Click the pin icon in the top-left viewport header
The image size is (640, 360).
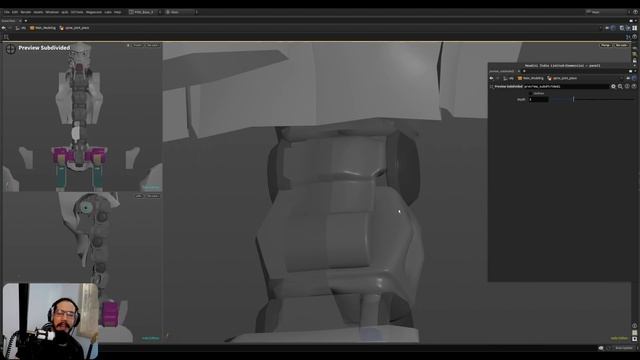coord(128,45)
